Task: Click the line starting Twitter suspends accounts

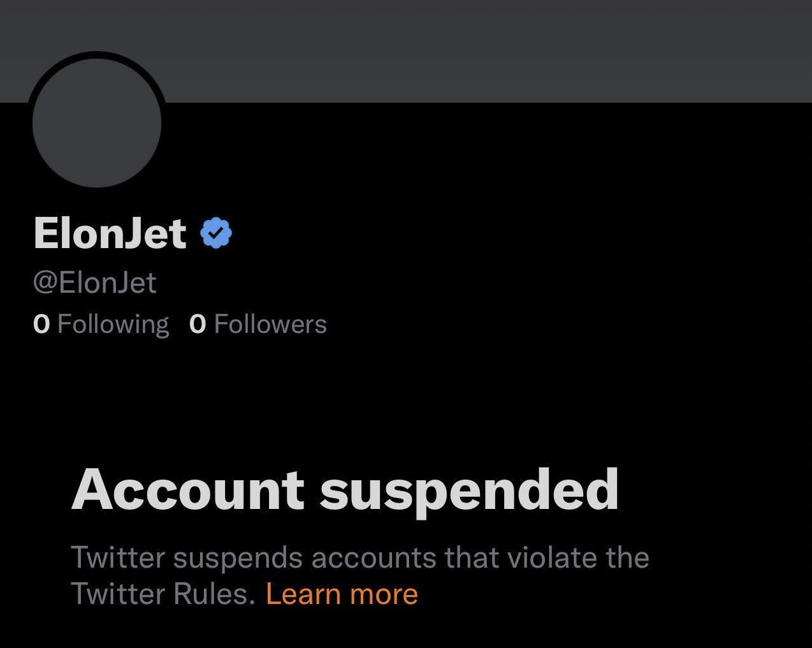Action: click(x=360, y=557)
